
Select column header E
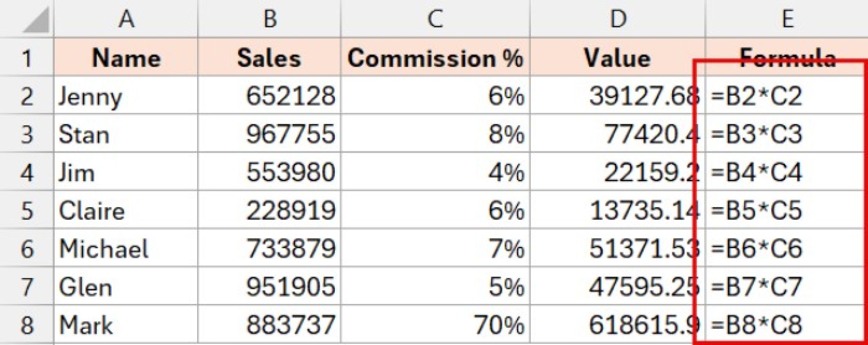pyautogui.click(x=788, y=18)
